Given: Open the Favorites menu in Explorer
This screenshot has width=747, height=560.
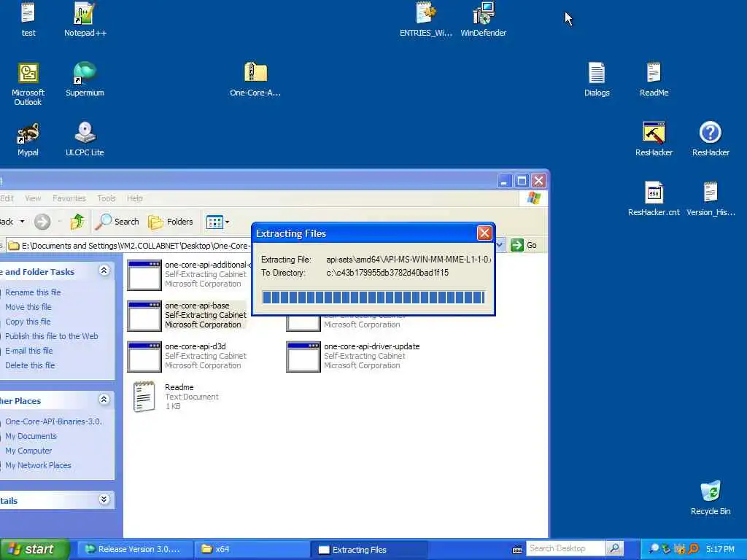Looking at the screenshot, I should (69, 198).
